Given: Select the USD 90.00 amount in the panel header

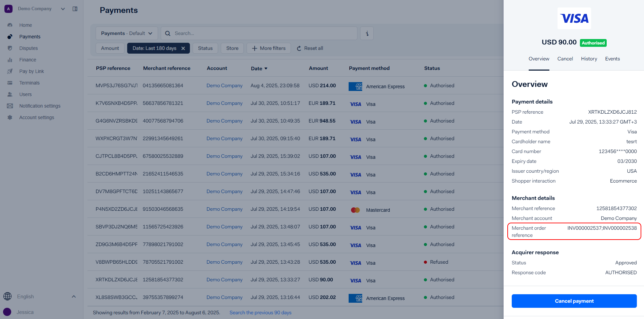Looking at the screenshot, I should [559, 42].
